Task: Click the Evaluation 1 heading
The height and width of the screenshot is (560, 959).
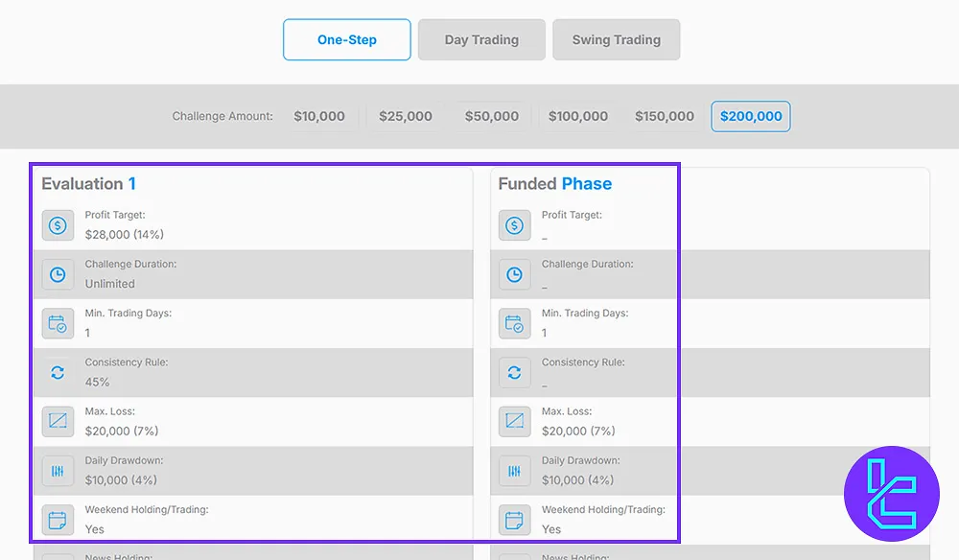Action: point(88,184)
